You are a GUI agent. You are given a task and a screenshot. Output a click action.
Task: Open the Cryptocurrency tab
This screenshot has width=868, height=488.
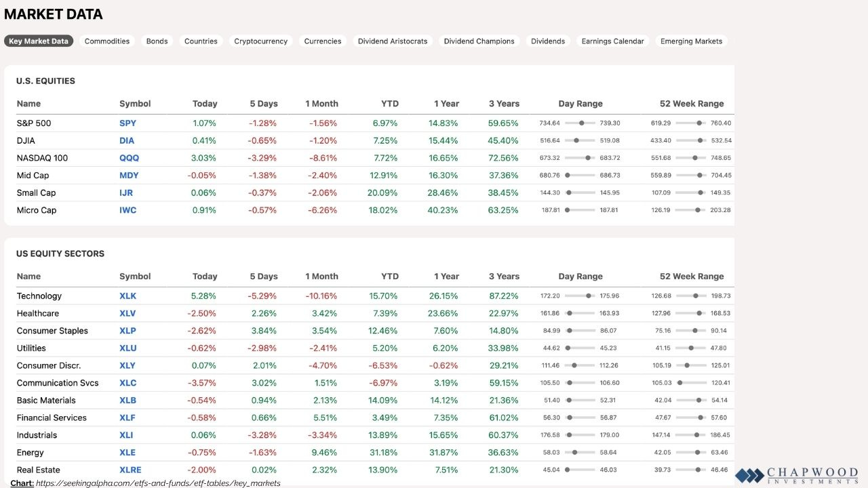tap(260, 41)
